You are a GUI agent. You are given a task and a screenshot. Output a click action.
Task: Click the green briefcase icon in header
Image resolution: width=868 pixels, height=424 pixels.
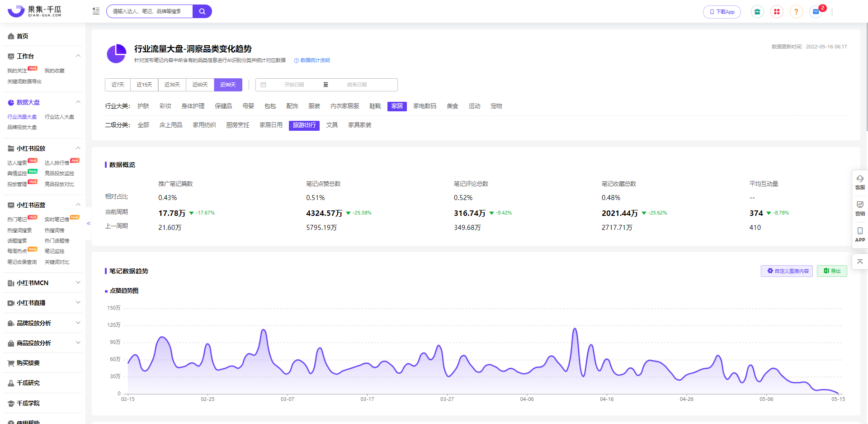[x=757, y=12]
